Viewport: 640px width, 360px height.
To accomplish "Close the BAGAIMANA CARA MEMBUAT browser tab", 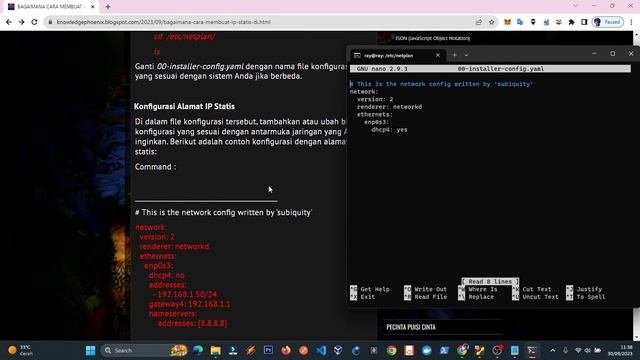I will coord(93,7).
